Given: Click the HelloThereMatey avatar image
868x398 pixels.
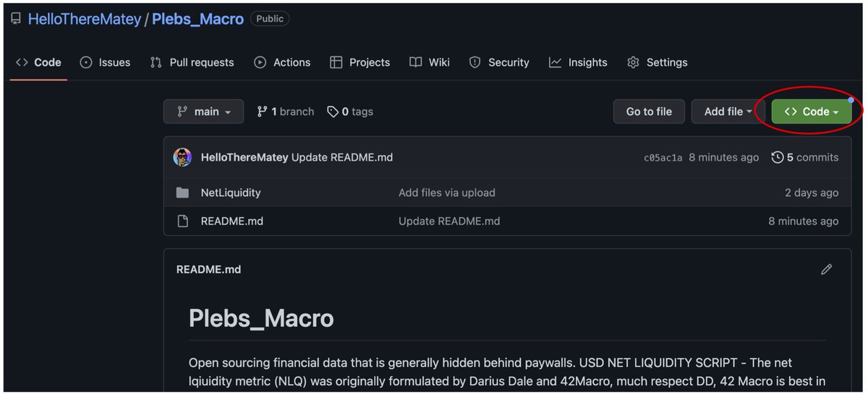Looking at the screenshot, I should pyautogui.click(x=183, y=157).
